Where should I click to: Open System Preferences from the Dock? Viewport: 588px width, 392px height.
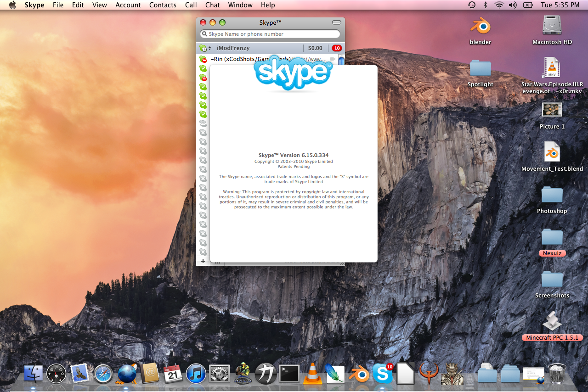pos(220,373)
